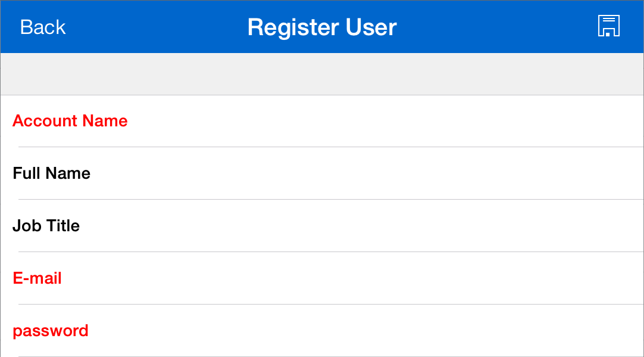Click the divider below Full Name row
The width and height of the screenshot is (644, 357).
[x=331, y=199]
